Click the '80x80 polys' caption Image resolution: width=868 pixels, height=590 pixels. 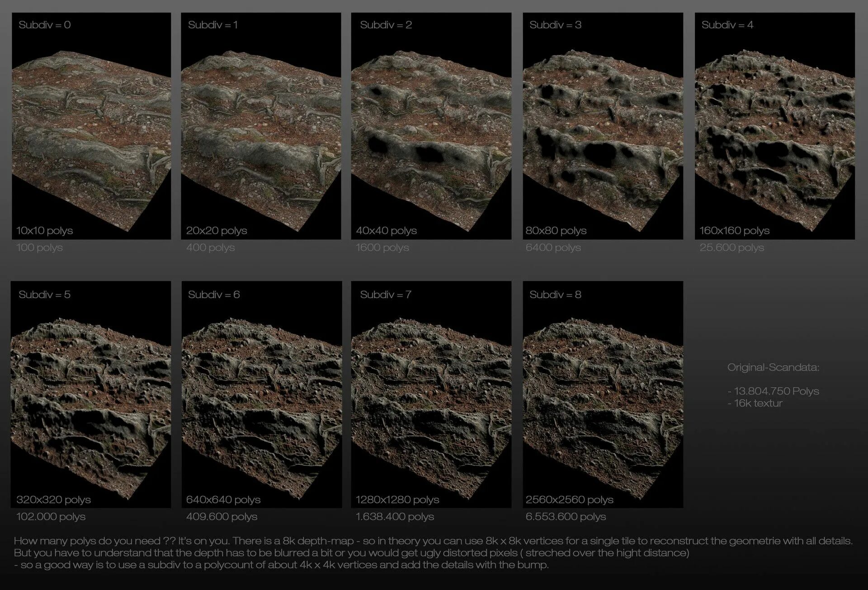coord(556,231)
